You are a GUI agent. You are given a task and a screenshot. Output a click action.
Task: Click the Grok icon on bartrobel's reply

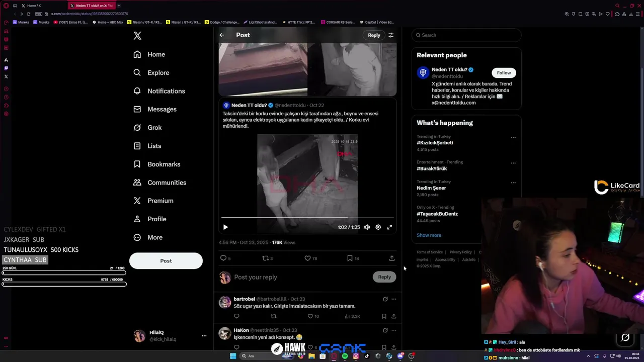(385, 299)
